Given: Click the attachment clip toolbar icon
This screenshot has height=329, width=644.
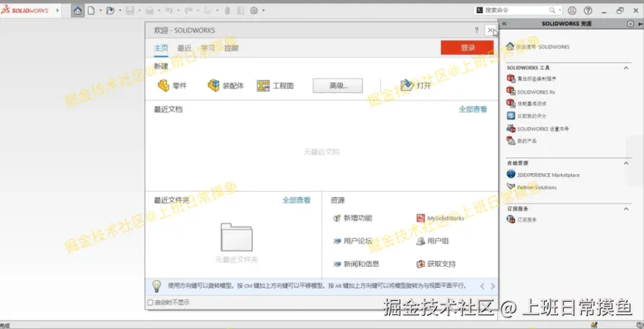Looking at the screenshot, I should pos(227,11).
